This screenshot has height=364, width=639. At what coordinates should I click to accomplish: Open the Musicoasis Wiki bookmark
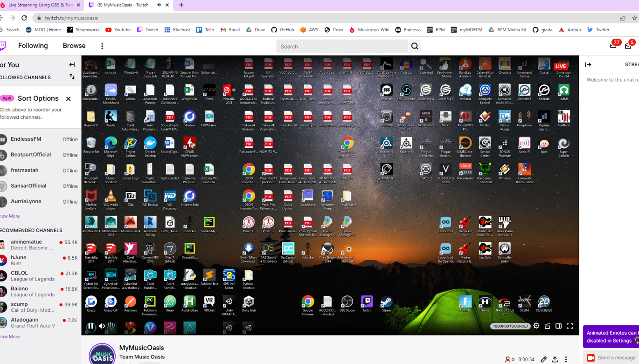[369, 30]
